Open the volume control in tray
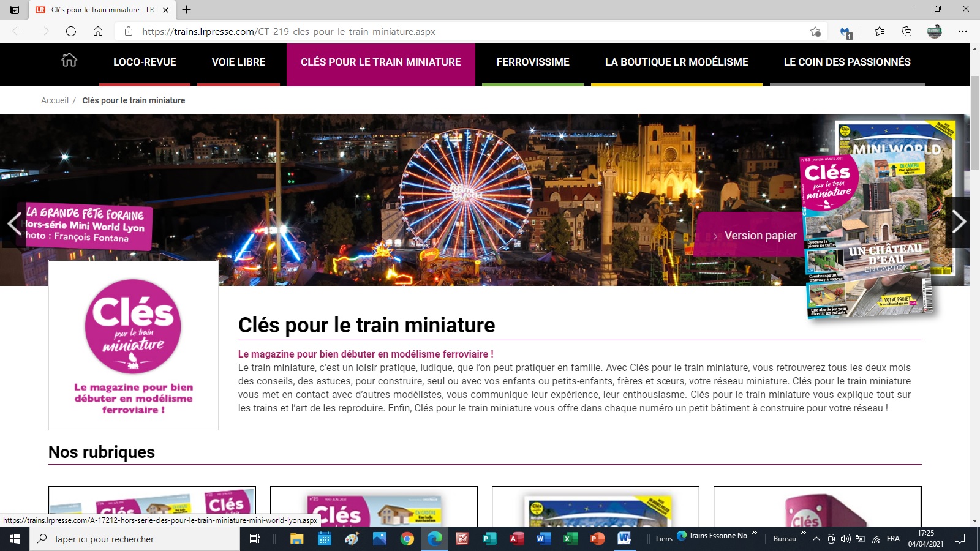 point(846,539)
